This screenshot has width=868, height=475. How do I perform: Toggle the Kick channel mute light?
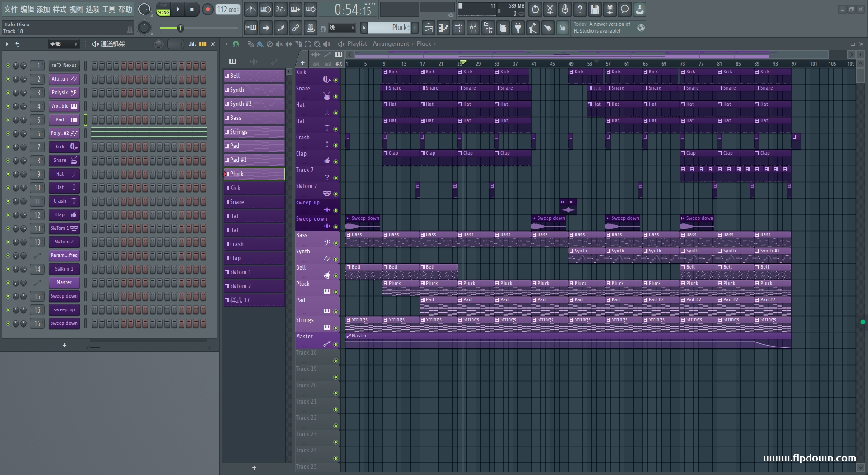pyautogui.click(x=8, y=147)
